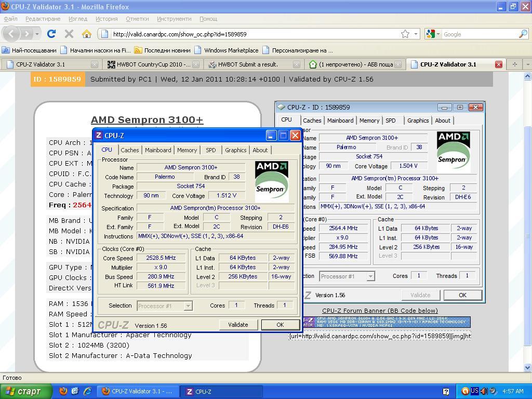
Task: Click the AMD Sempron 3100+ heading link
Action: [x=147, y=120]
